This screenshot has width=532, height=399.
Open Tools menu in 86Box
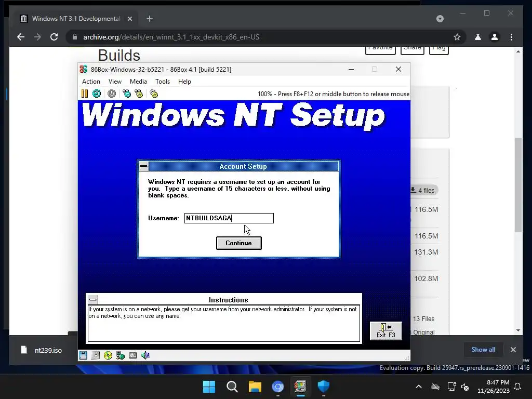point(163,82)
